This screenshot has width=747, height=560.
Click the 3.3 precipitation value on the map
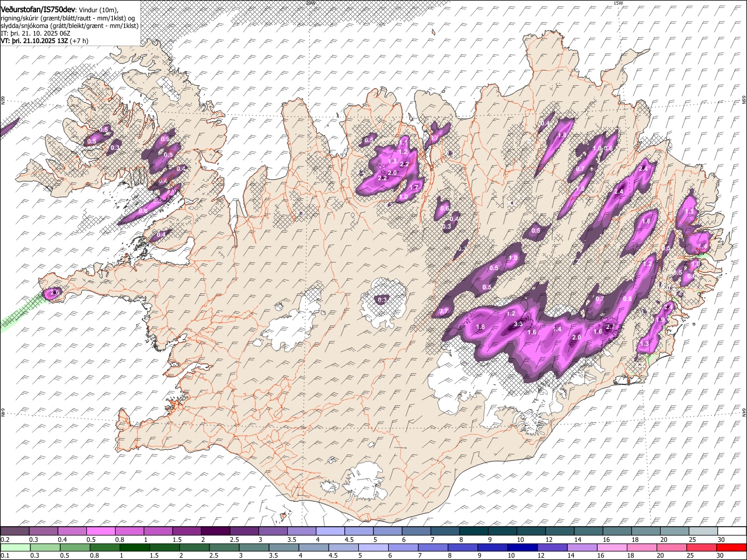click(518, 324)
